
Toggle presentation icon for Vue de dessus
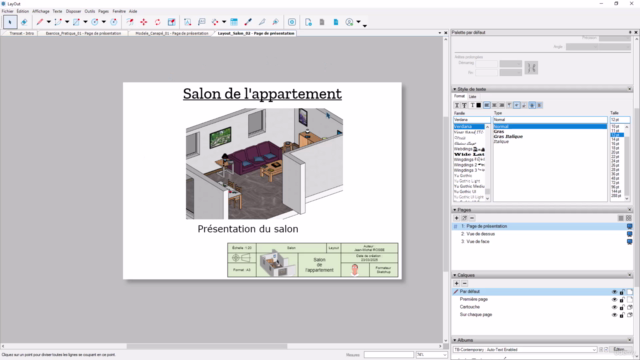tap(629, 234)
